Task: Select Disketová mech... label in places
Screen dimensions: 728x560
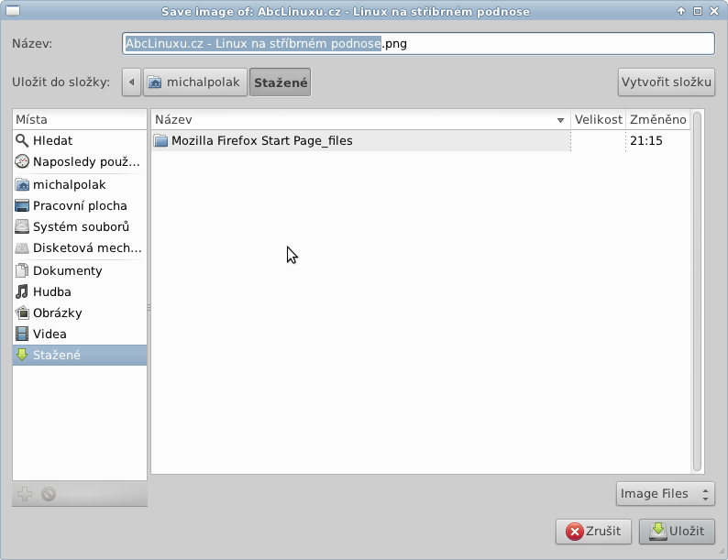Action: (87, 247)
